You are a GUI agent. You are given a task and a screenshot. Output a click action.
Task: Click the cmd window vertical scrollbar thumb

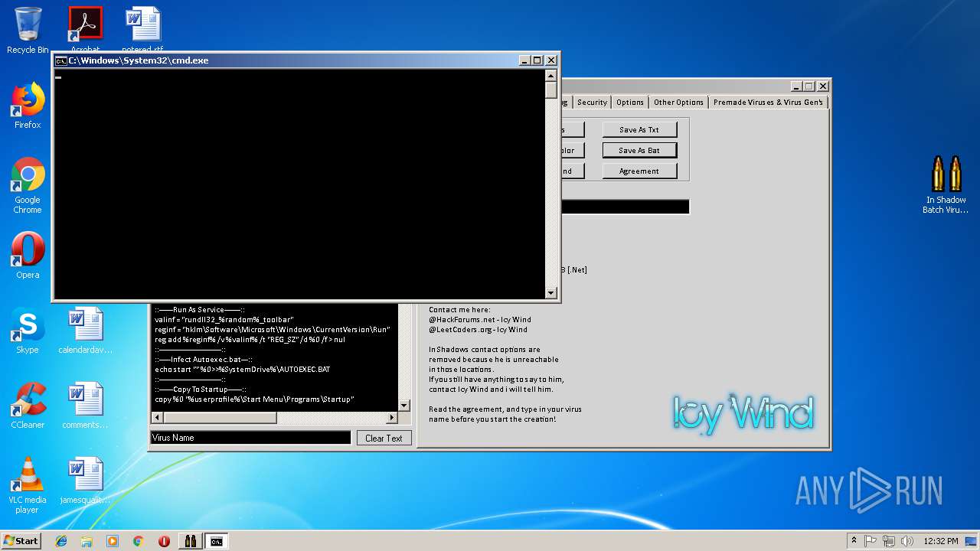[550, 90]
